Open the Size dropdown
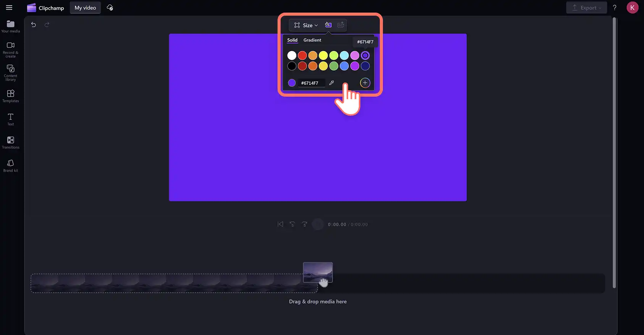The height and width of the screenshot is (335, 644). coord(306,25)
